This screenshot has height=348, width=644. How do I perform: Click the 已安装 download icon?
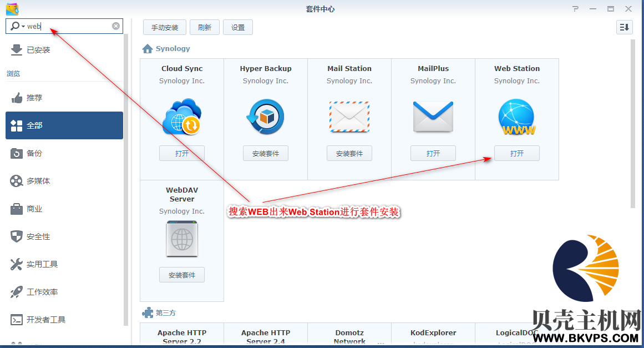click(17, 50)
